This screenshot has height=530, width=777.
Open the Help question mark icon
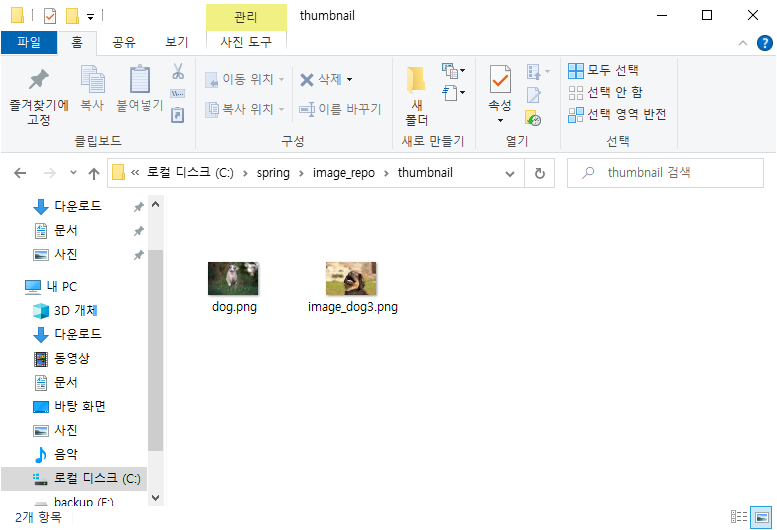coord(765,43)
